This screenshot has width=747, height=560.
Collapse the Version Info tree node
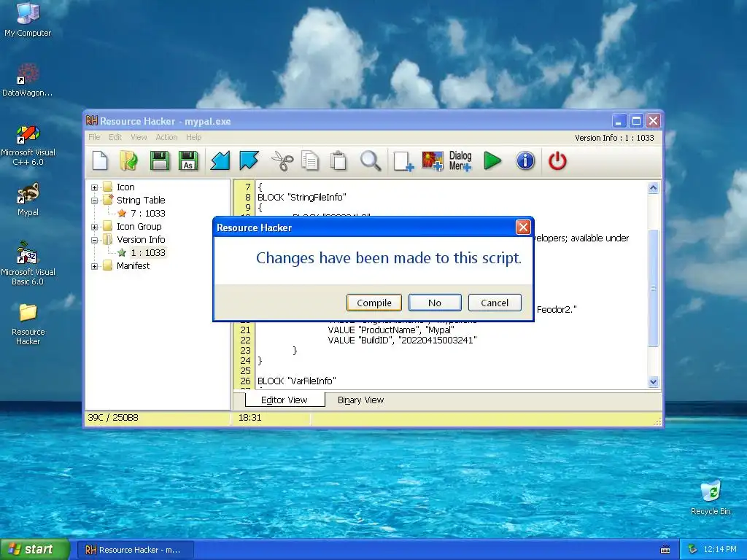pos(94,240)
